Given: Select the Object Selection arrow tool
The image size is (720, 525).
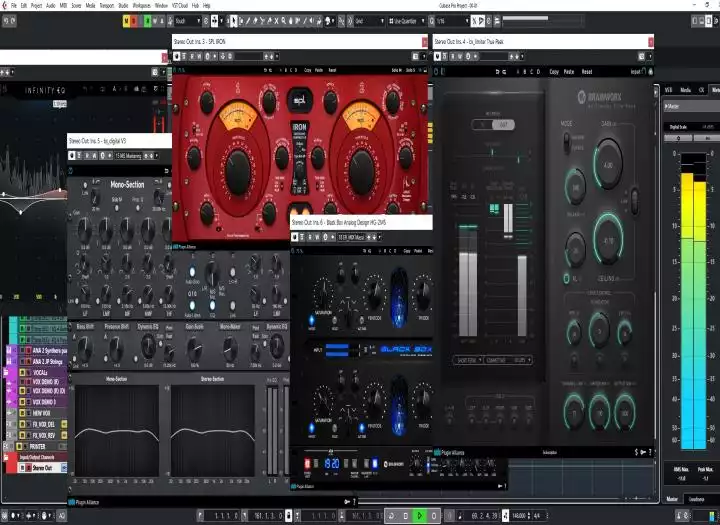Looking at the screenshot, I should [x=233, y=21].
